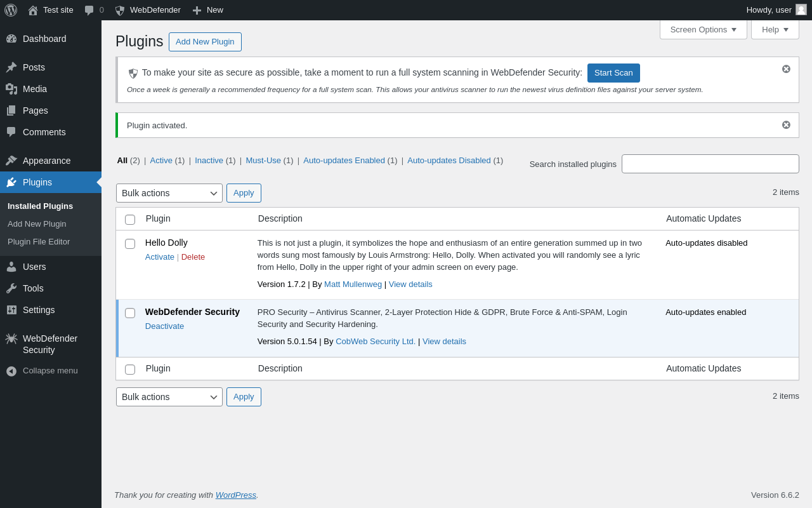Open the top Bulk actions dropdown
Screen dimensions: 812x508
click(169, 193)
